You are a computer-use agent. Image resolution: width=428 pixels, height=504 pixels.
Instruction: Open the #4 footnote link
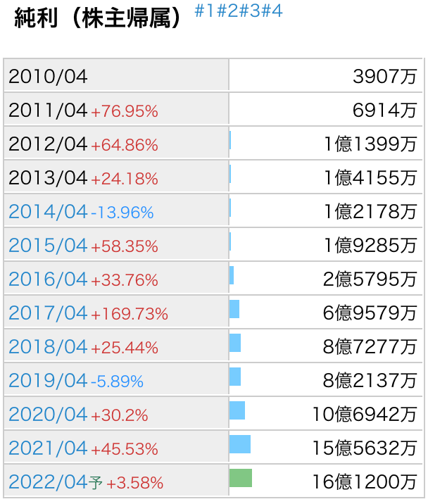click(x=272, y=11)
